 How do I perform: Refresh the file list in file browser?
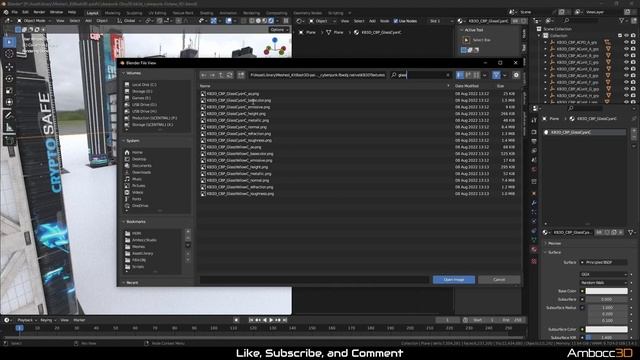tap(229, 75)
